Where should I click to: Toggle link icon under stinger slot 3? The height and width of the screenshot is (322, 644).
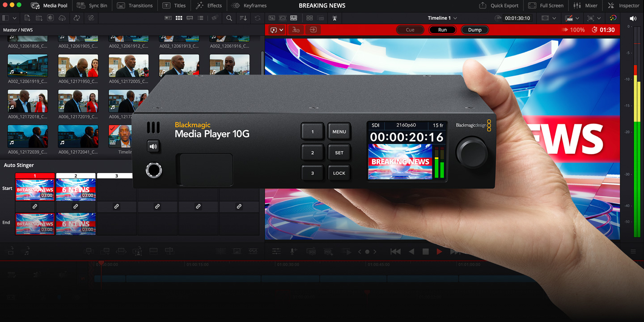pyautogui.click(x=116, y=207)
